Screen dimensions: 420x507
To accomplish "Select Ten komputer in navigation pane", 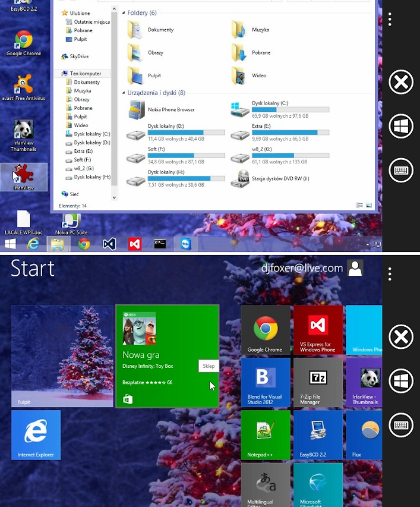I will click(x=81, y=73).
